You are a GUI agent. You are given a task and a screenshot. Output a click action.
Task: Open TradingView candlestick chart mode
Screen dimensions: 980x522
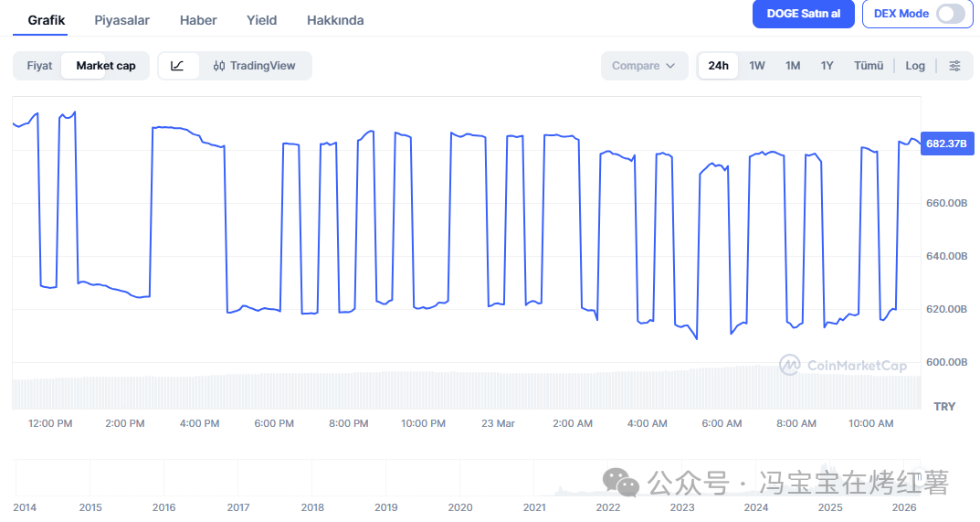(x=255, y=66)
